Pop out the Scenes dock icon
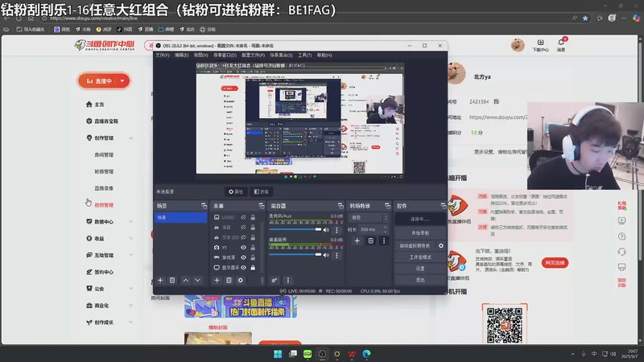This screenshot has height=362, width=644. coord(204,206)
